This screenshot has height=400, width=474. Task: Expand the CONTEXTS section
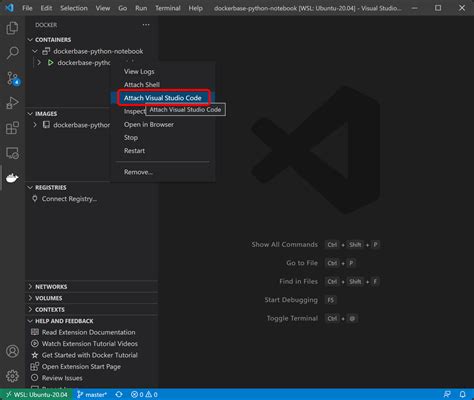pos(30,309)
